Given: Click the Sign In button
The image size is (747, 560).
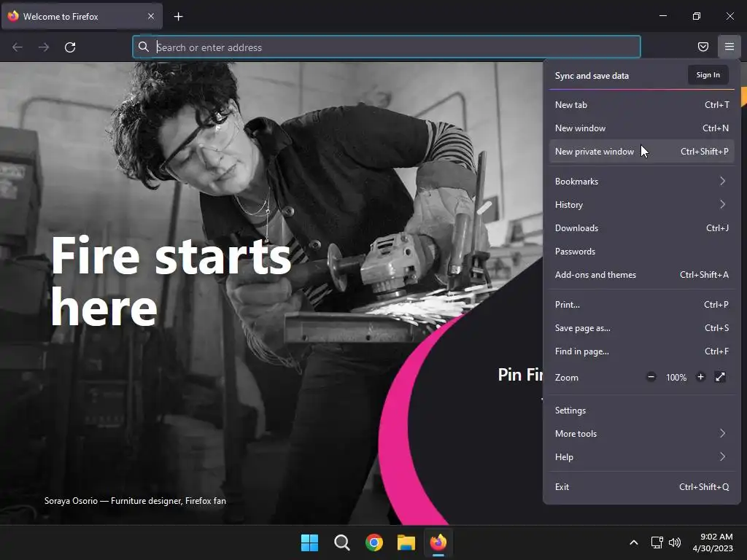Looking at the screenshot, I should [708, 75].
